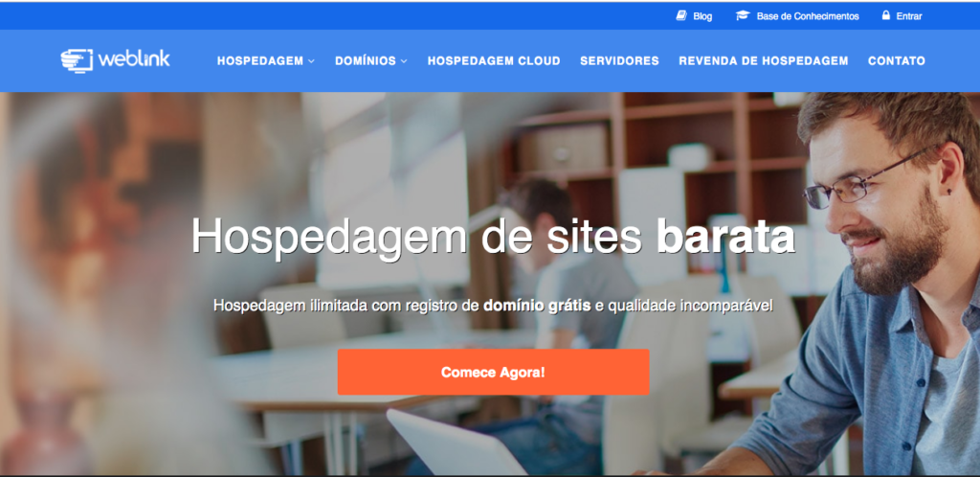Open the Blog link
The height and width of the screenshot is (477, 980).
point(702,16)
